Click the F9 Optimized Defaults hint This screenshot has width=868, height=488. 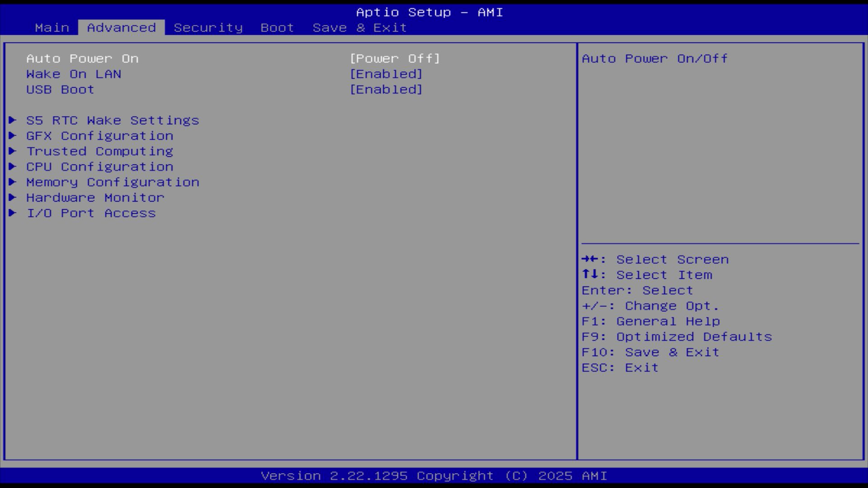[676, 337]
